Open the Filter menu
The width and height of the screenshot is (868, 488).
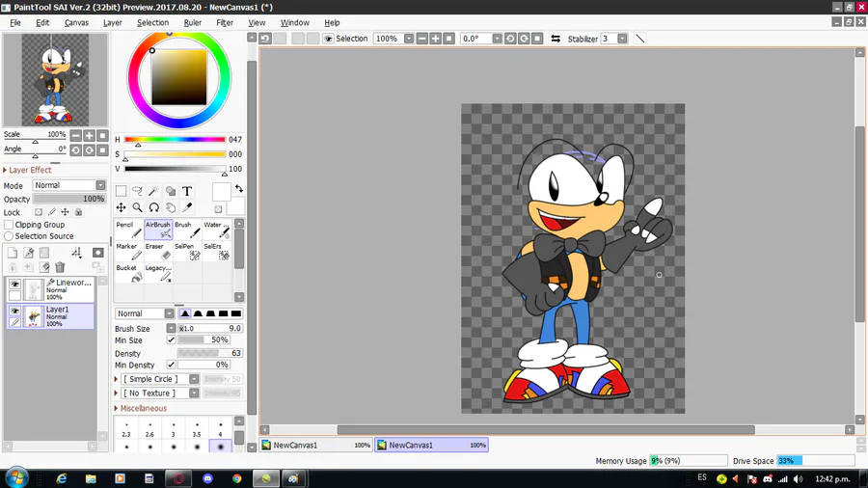pyautogui.click(x=224, y=23)
